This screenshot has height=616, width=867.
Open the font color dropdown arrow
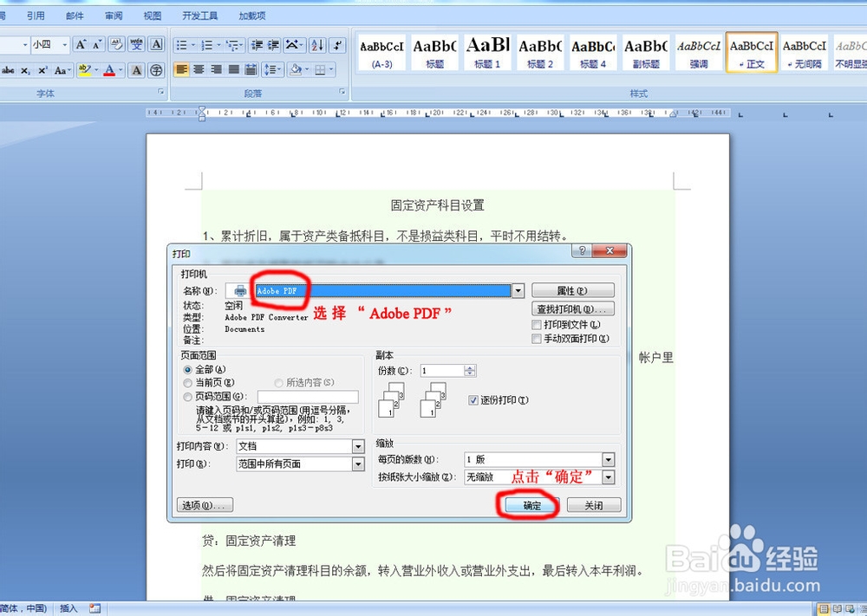click(121, 70)
